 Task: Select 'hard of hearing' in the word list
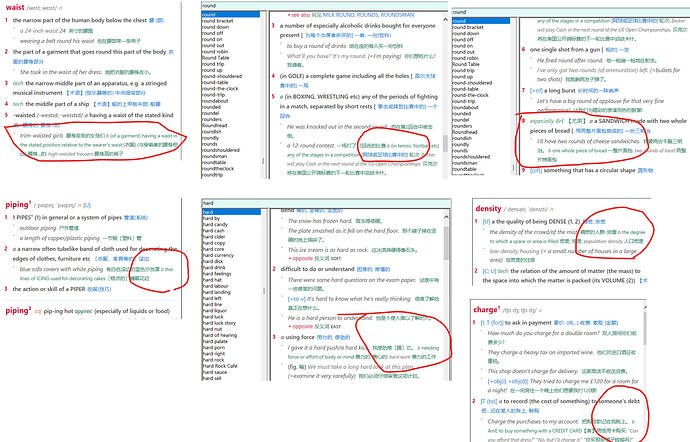pos(220,335)
